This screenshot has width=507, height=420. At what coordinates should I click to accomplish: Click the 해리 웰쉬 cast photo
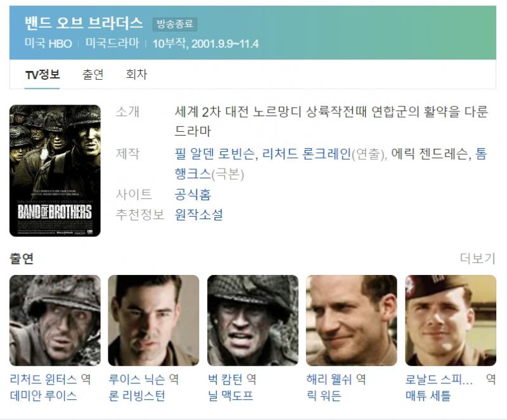[x=352, y=321]
